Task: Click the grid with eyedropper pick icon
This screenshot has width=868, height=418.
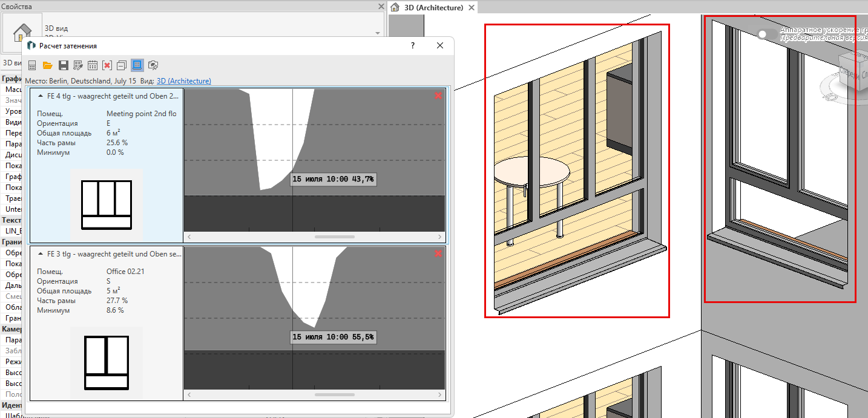Action: 78,65
